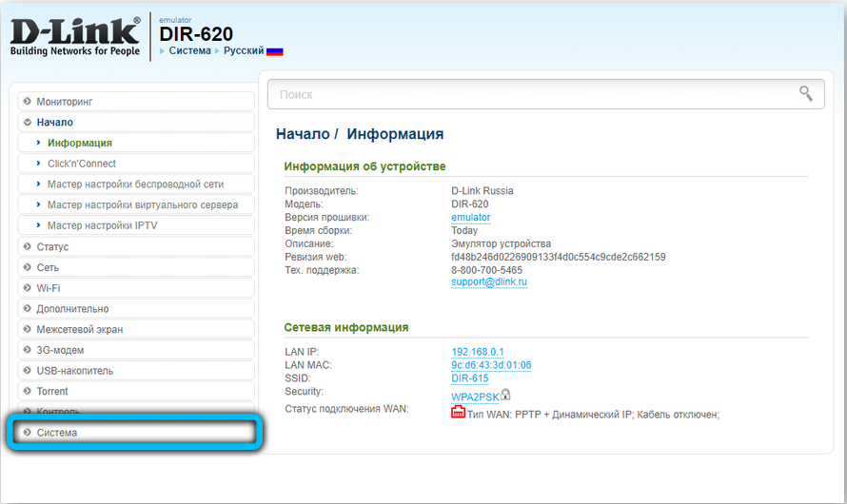Select the Click'n'Connect menu item
This screenshot has height=504, width=847.
(x=82, y=164)
